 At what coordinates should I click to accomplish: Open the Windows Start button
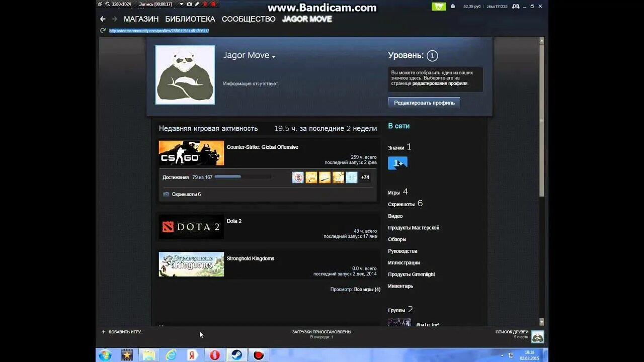(105, 355)
